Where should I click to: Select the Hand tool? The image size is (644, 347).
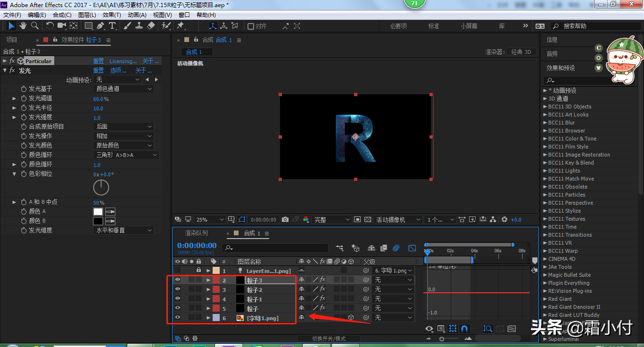(x=23, y=25)
